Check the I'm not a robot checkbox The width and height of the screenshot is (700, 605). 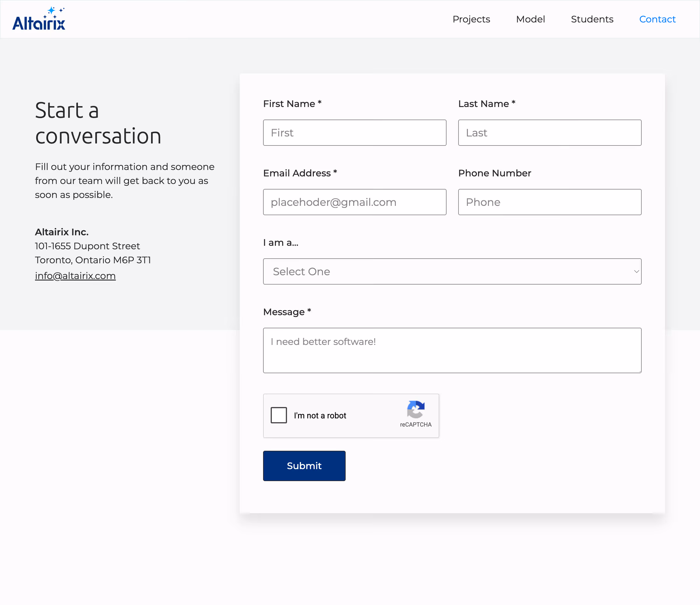(279, 415)
